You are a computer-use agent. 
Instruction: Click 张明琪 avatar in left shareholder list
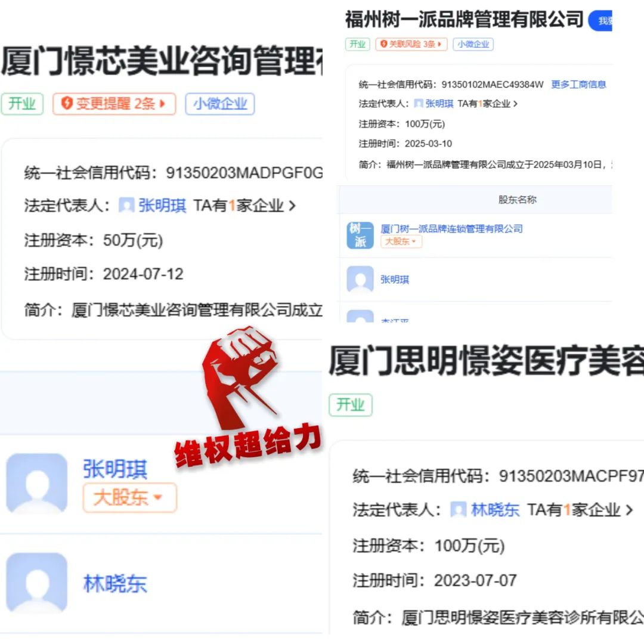click(37, 484)
